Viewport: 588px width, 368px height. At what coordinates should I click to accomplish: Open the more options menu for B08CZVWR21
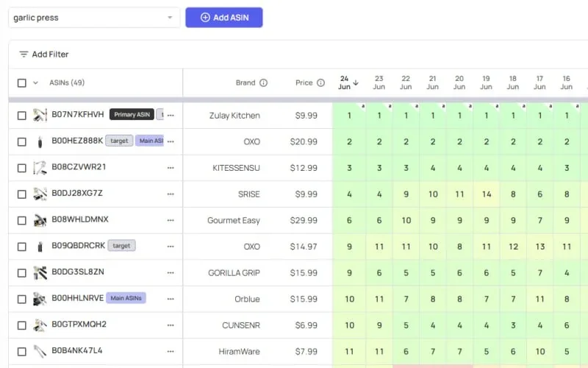tap(171, 168)
